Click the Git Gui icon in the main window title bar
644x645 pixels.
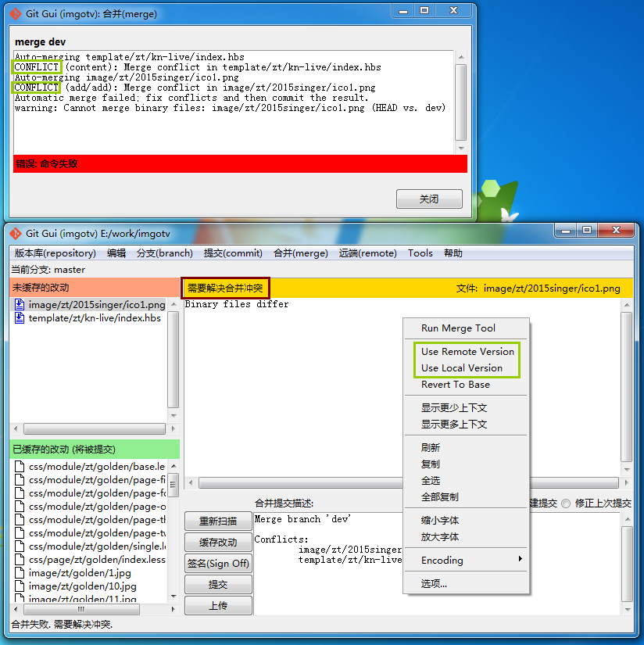tap(15, 234)
